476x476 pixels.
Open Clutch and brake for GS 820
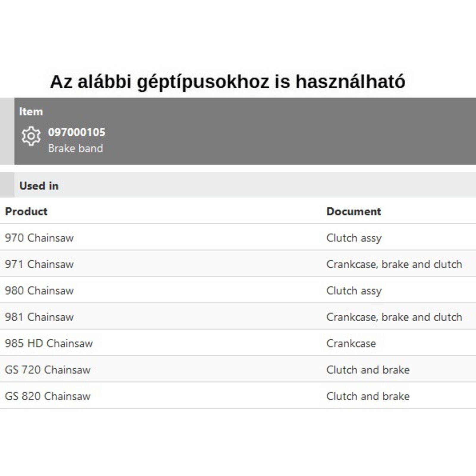[368, 396]
